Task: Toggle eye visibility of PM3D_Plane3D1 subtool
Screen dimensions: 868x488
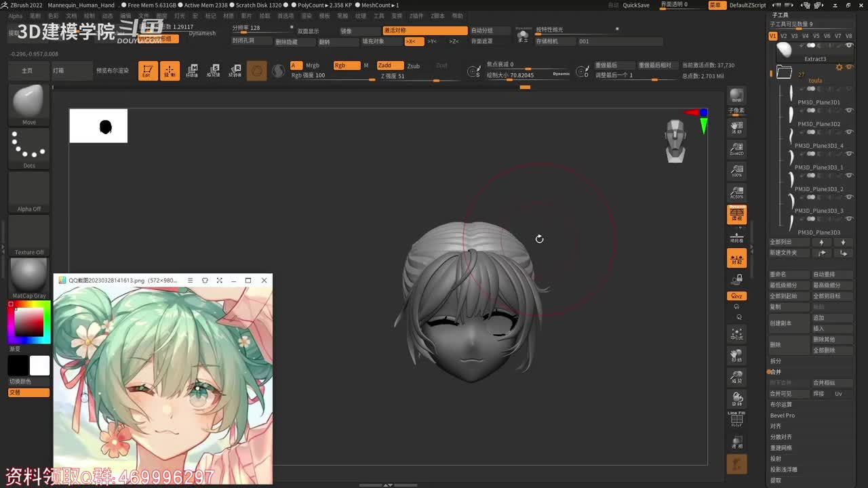Action: coord(849,110)
